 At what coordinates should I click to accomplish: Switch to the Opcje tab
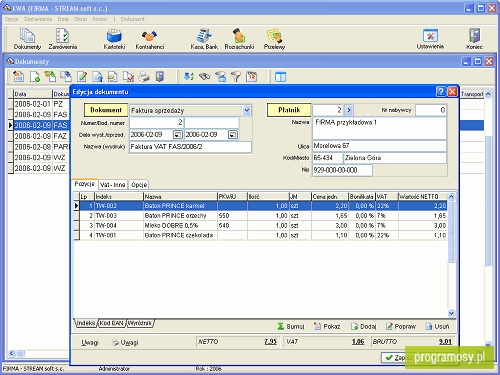coord(139,185)
